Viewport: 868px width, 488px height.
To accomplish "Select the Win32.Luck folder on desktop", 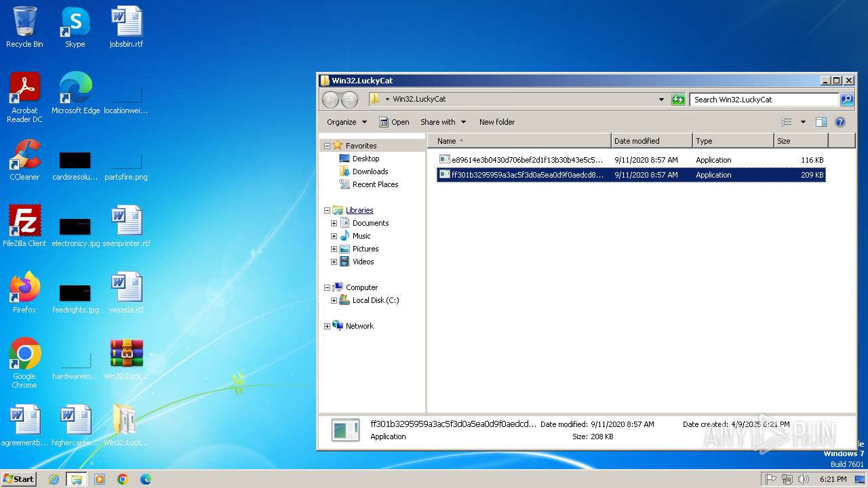I will 126,425.
